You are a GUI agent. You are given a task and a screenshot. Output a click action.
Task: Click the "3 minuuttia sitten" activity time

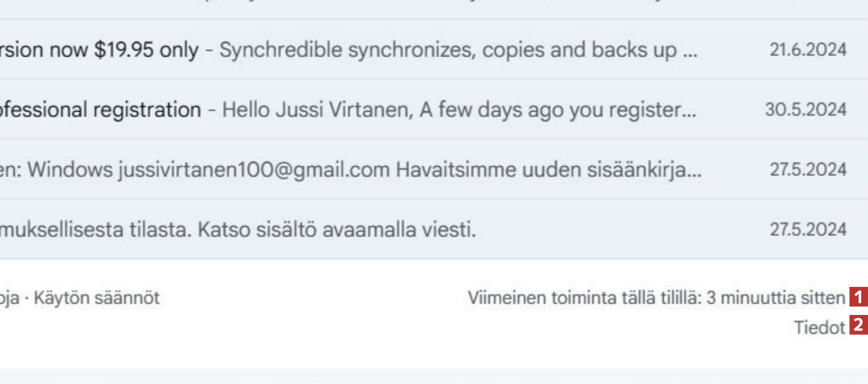775,298
